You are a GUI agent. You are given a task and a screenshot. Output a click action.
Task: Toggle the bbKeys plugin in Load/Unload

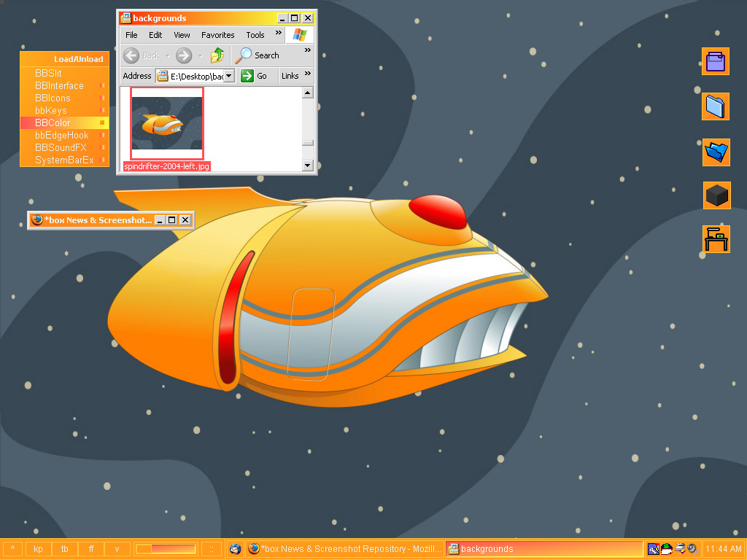click(x=65, y=111)
